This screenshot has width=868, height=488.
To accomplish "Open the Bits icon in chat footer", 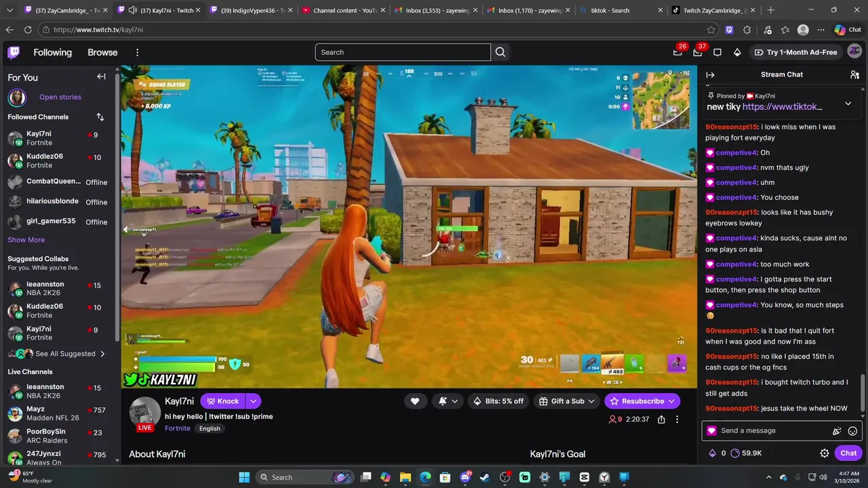I will point(712,453).
